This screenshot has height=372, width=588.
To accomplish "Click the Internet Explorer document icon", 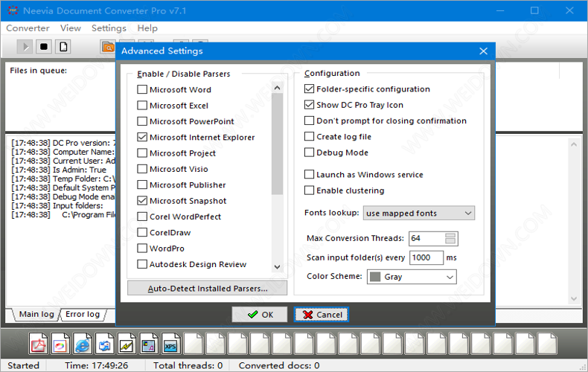I will 82,344.
